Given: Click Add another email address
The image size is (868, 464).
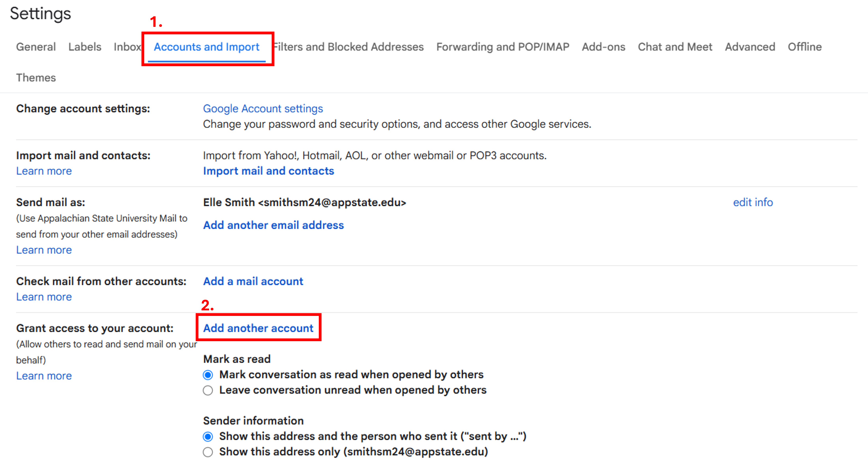Looking at the screenshot, I should (273, 225).
